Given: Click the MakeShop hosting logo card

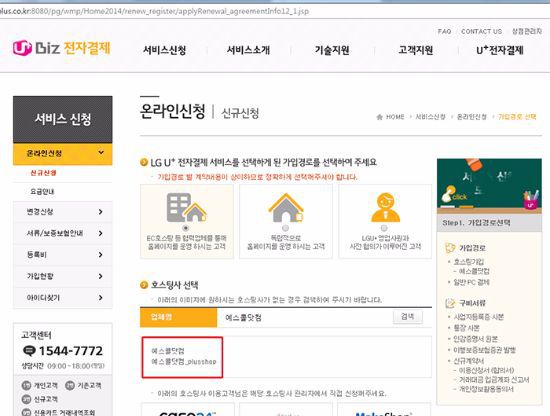Looking at the screenshot, I should click(x=384, y=410).
